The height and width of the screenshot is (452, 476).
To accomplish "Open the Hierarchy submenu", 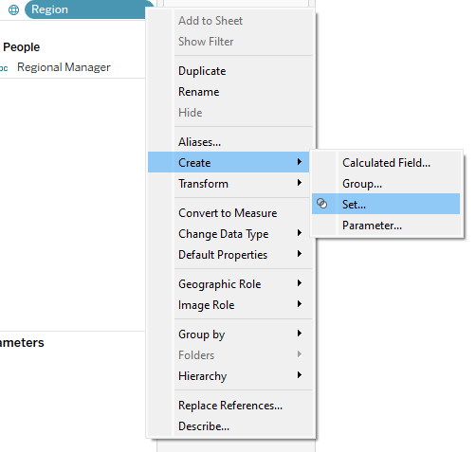I will coord(229,376).
